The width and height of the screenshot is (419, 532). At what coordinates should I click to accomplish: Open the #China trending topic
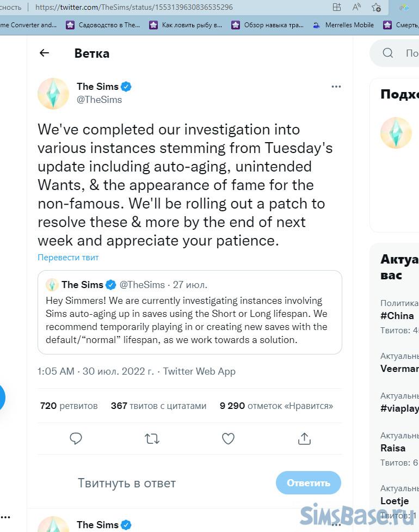(397, 316)
